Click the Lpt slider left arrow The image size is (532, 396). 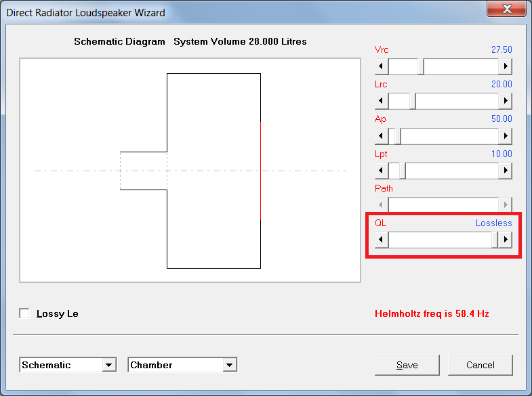point(382,171)
